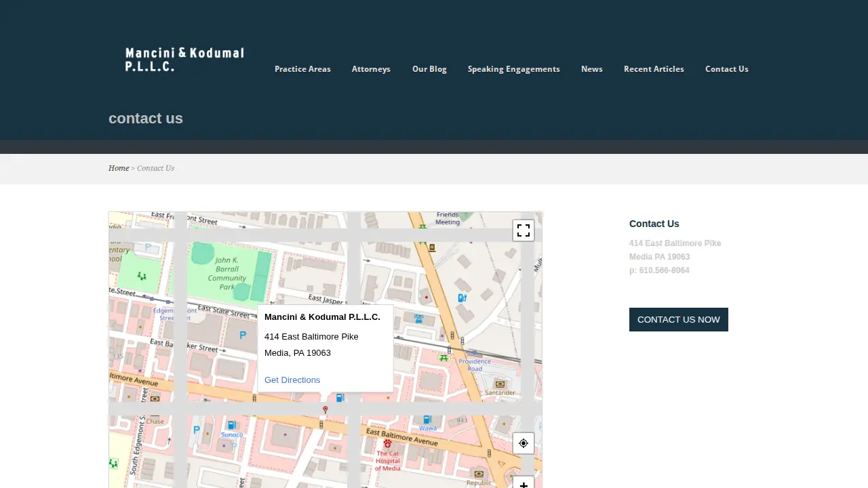868x488 pixels.
Task: Click the Wawa fuel station icon
Action: click(x=427, y=420)
